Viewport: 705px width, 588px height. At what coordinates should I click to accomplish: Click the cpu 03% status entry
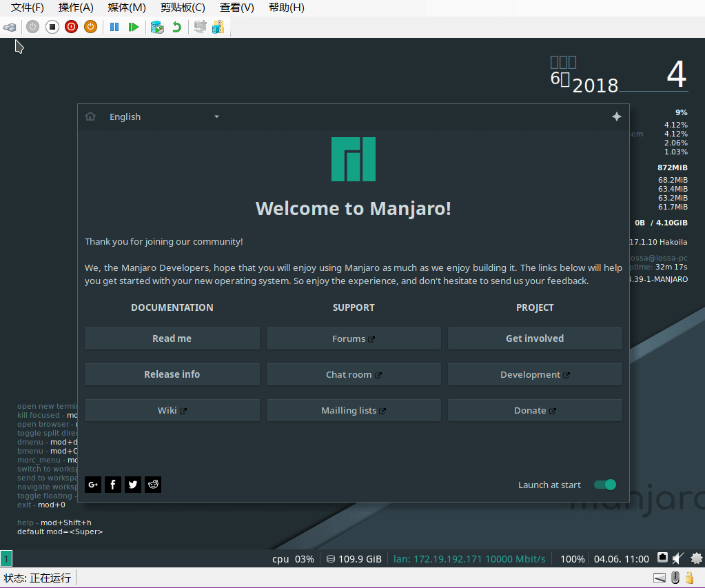(293, 559)
